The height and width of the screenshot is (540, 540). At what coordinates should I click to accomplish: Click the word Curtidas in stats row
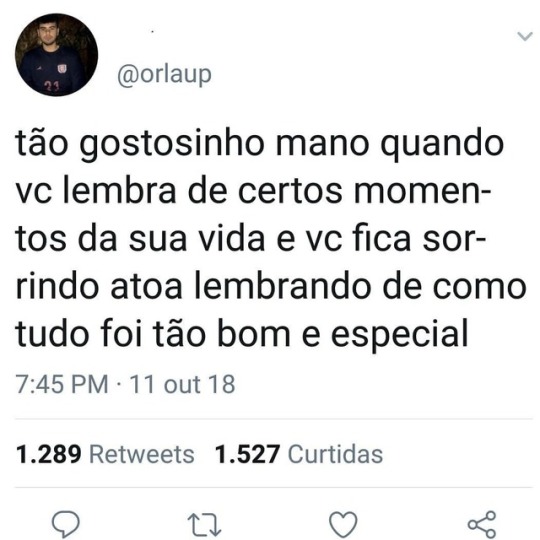click(335, 454)
